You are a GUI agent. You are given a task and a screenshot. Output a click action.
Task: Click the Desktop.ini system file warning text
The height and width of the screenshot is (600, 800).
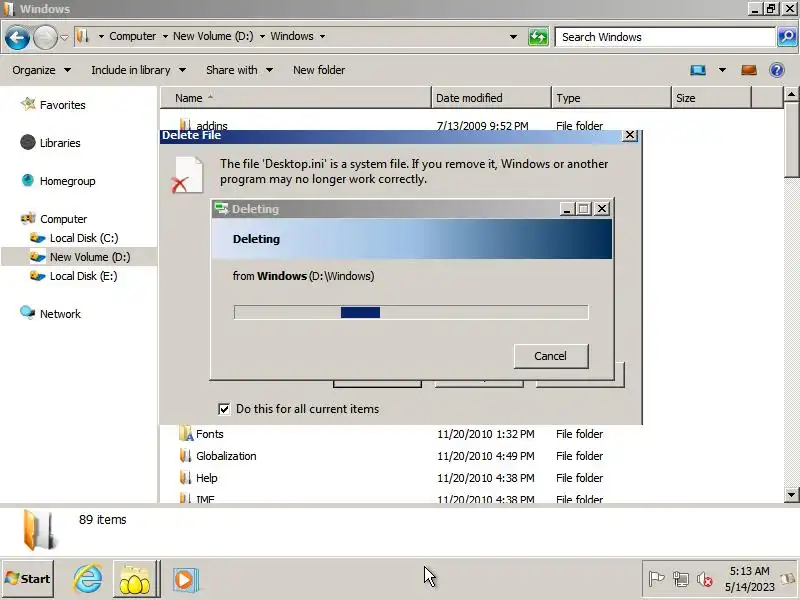pos(414,171)
